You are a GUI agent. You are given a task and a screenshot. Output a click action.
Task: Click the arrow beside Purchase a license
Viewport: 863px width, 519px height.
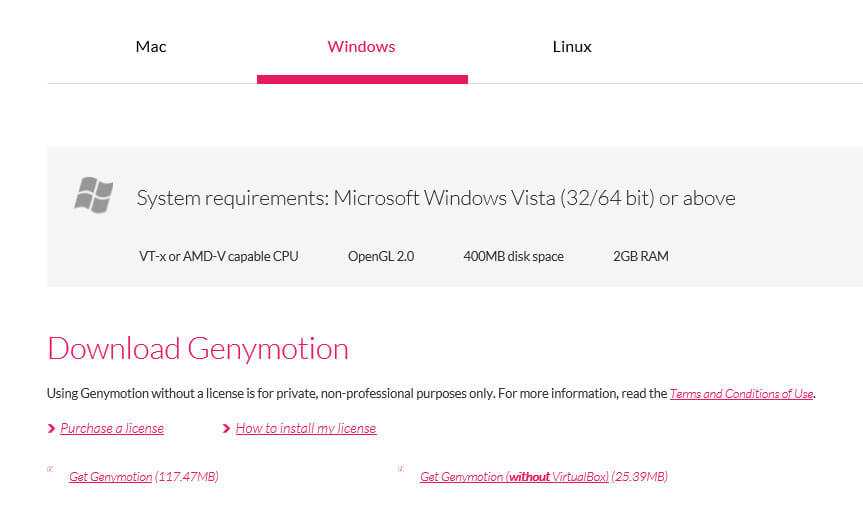tap(51, 429)
